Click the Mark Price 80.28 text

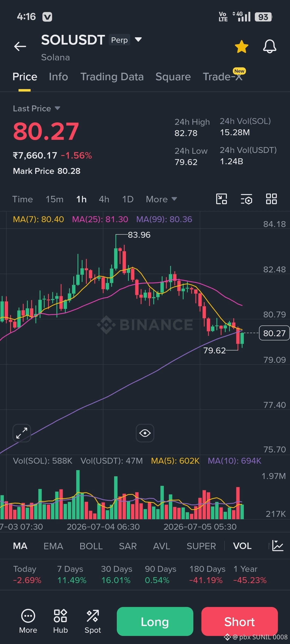pyautogui.click(x=47, y=171)
